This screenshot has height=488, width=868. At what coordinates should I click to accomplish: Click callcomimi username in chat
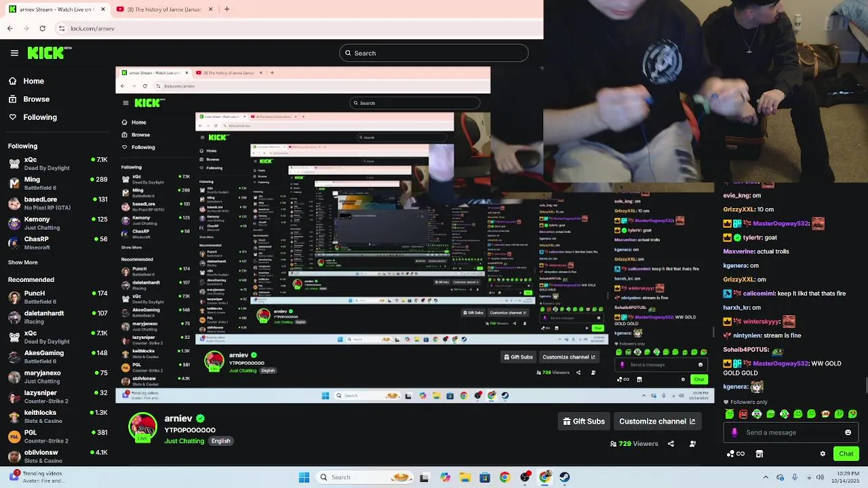758,293
